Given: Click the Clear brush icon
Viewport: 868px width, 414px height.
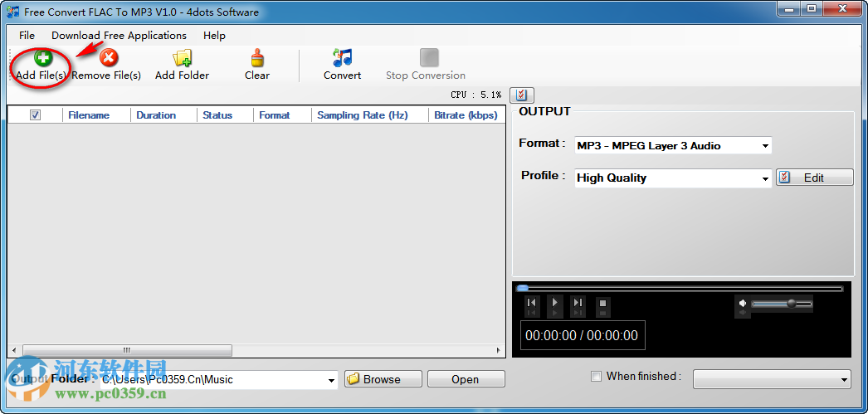Looking at the screenshot, I should [x=257, y=58].
